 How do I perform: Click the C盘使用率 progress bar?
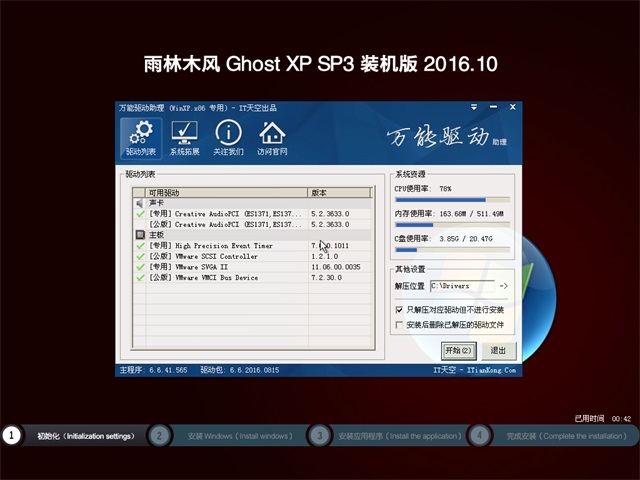[452, 250]
